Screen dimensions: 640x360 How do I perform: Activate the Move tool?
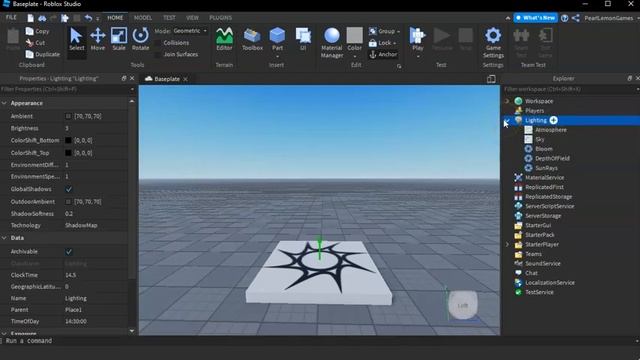pyautogui.click(x=98, y=40)
